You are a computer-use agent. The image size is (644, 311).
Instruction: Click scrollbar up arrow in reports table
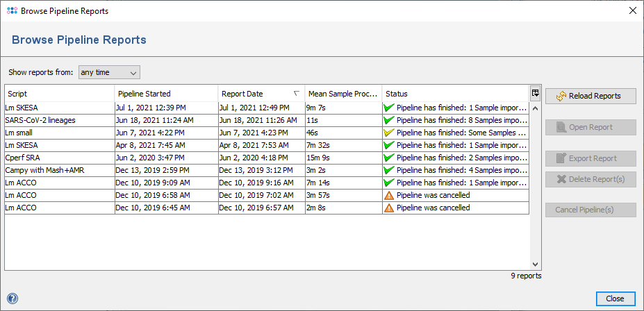pos(535,109)
